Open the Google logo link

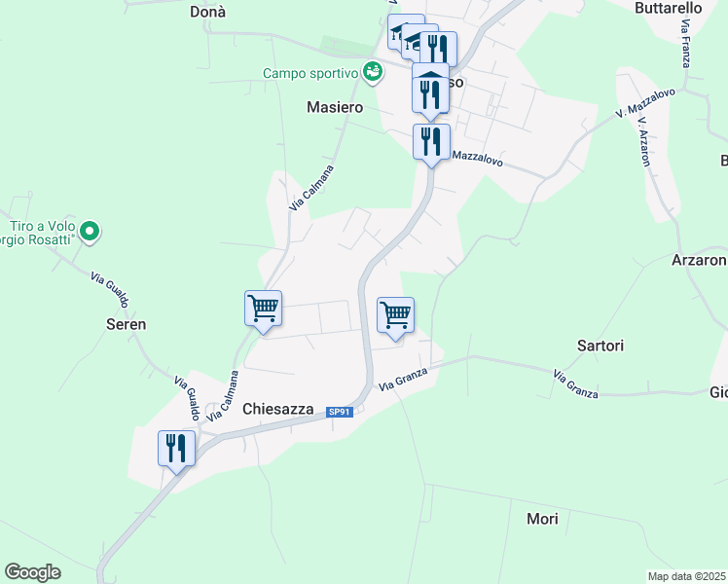[32, 571]
